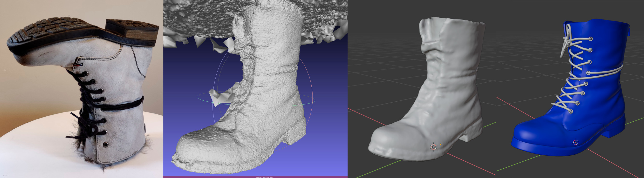Click the 3D cursor on the gray boot
The width and height of the screenshot is (644, 178).
(x=433, y=147)
